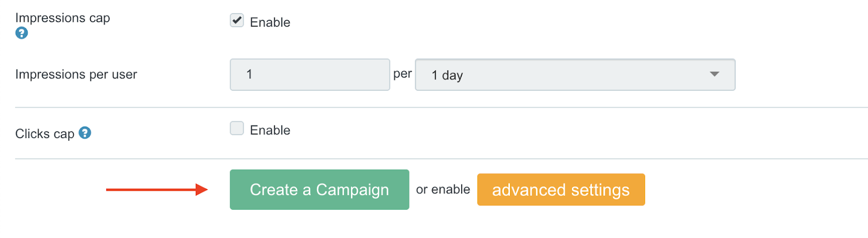Select the '1 day' text in the combo box

(447, 76)
